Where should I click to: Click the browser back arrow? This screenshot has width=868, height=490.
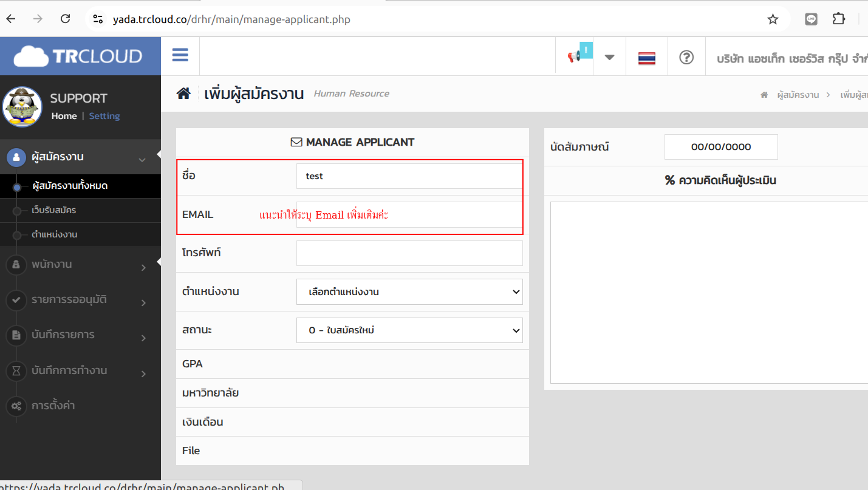[11, 19]
